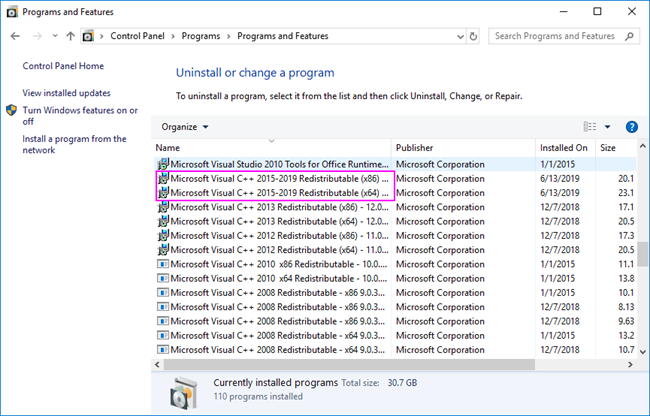Select Microsoft Visual C++ 2015-2019 Redistributable (x64)

[x=279, y=193]
